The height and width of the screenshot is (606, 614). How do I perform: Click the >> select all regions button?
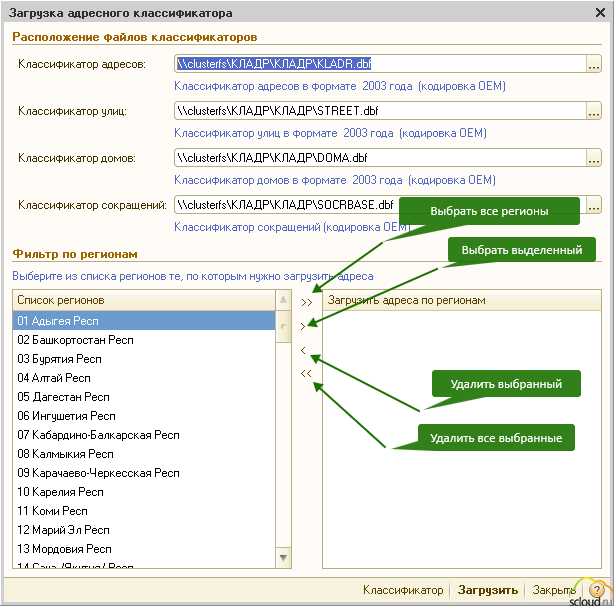tap(307, 302)
